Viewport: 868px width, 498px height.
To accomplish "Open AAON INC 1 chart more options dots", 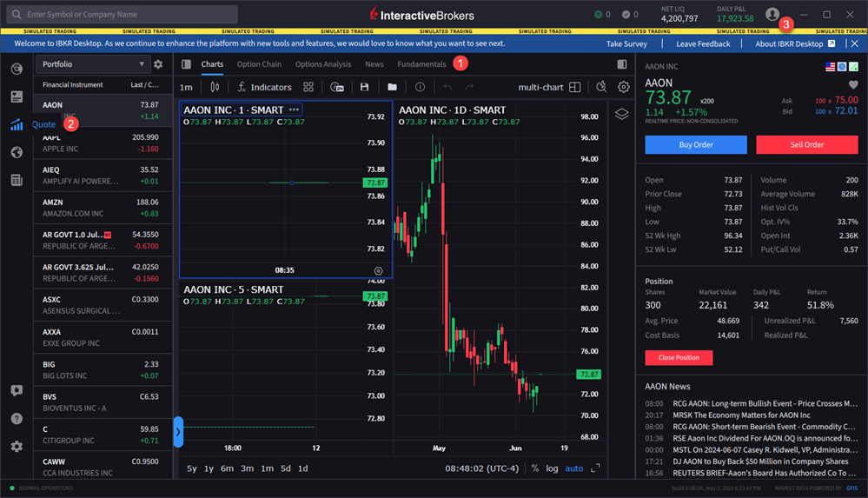I will [x=294, y=110].
